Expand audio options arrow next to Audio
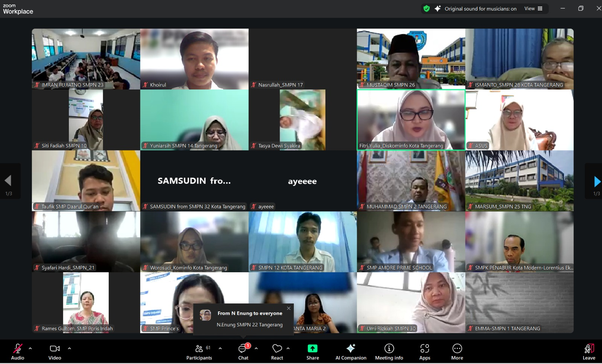 [x=30, y=348]
